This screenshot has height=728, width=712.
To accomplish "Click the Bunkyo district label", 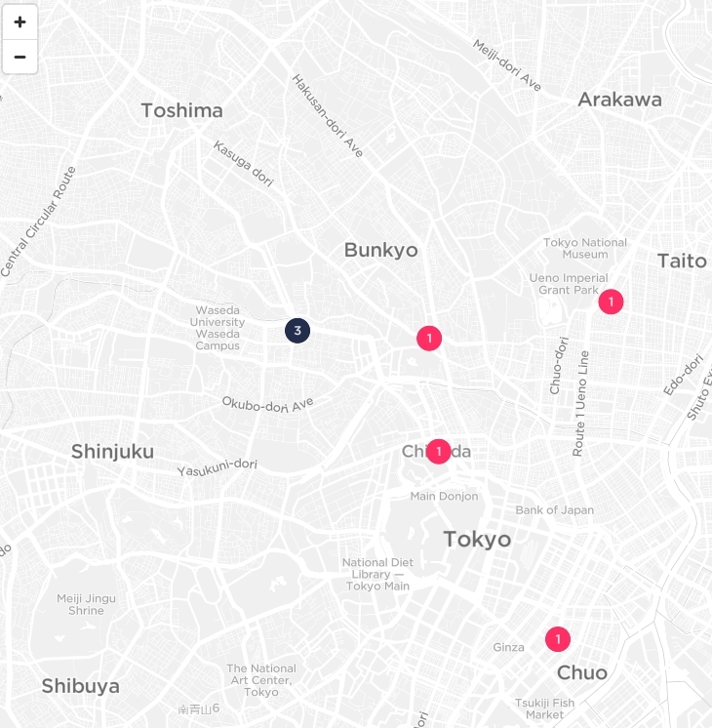I will (x=380, y=251).
